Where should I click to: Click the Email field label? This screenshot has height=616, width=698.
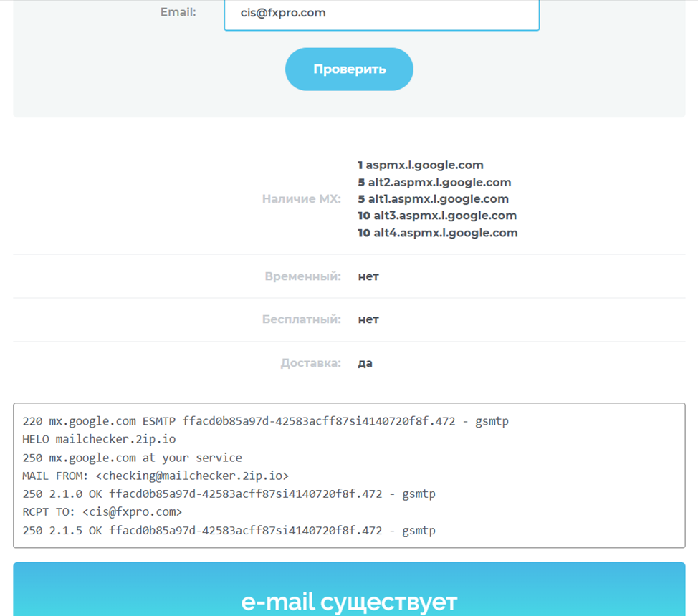(x=178, y=12)
